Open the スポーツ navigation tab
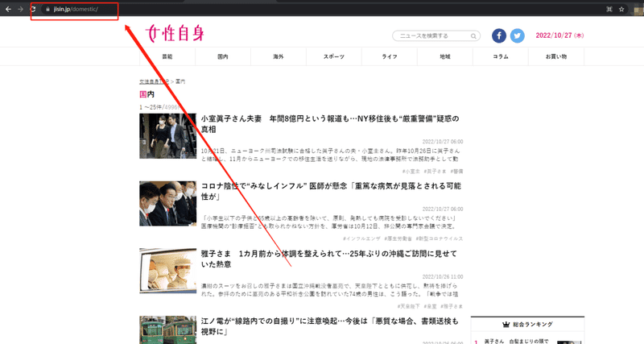 (334, 56)
